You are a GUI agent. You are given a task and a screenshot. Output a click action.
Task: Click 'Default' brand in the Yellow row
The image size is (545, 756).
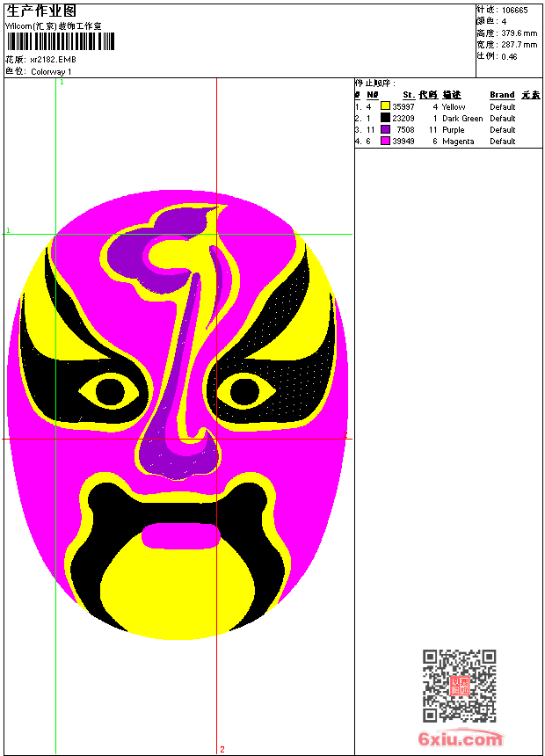point(502,106)
